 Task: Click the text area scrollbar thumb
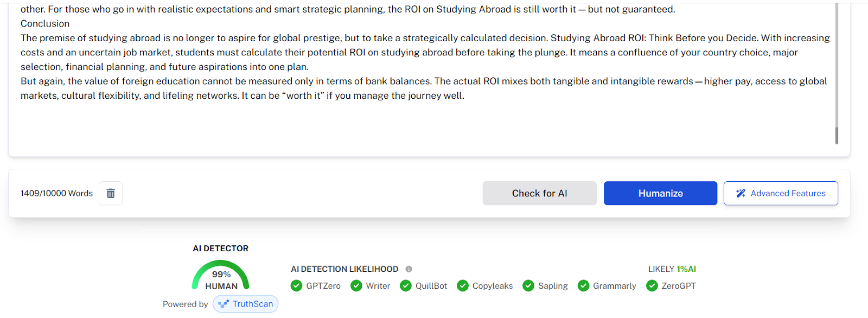pos(837,136)
